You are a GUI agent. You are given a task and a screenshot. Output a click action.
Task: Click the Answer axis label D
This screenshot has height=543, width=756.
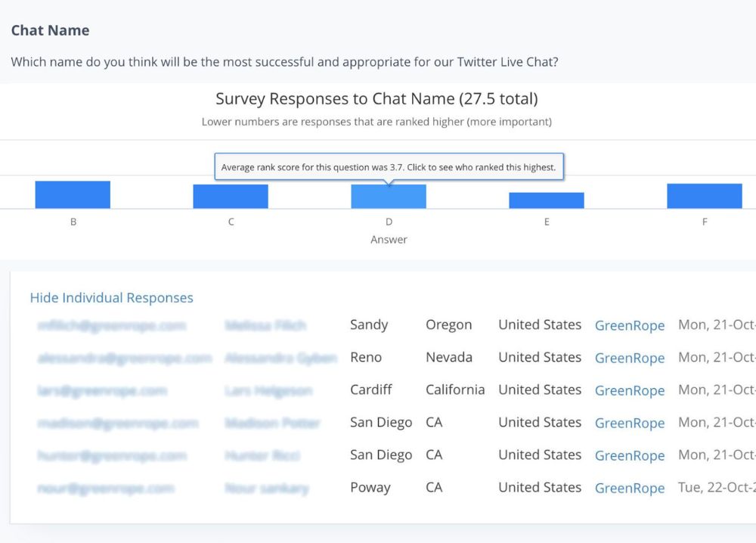pyautogui.click(x=389, y=222)
